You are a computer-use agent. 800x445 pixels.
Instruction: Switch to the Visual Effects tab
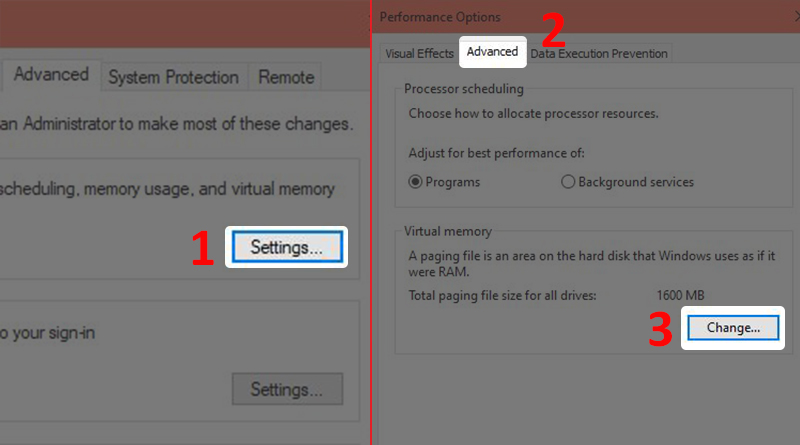(419, 53)
